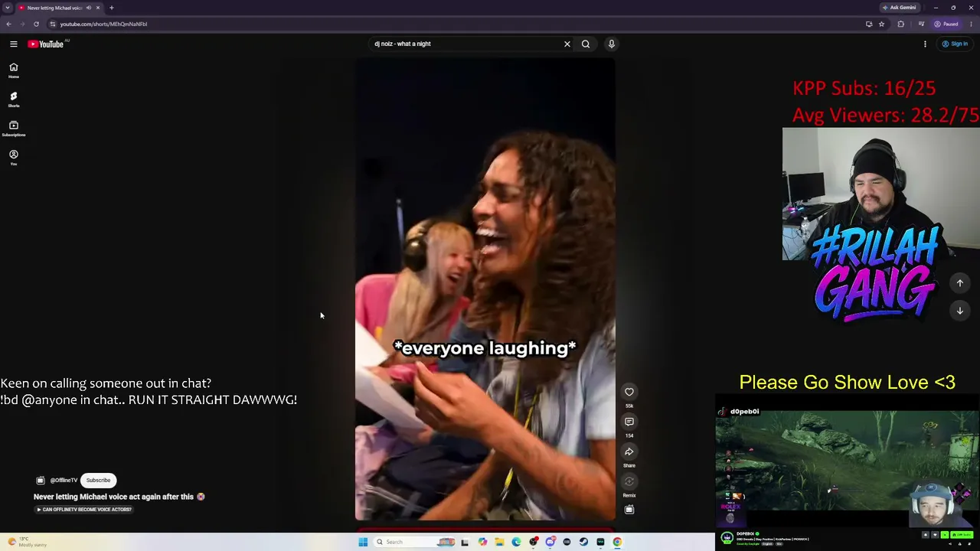
Task: Go to the YouTube logo home link
Action: point(46,44)
